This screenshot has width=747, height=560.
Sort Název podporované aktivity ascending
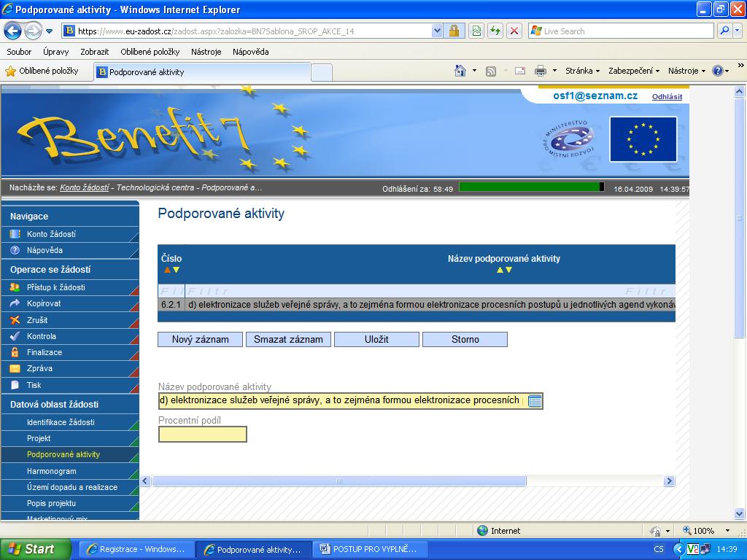500,270
